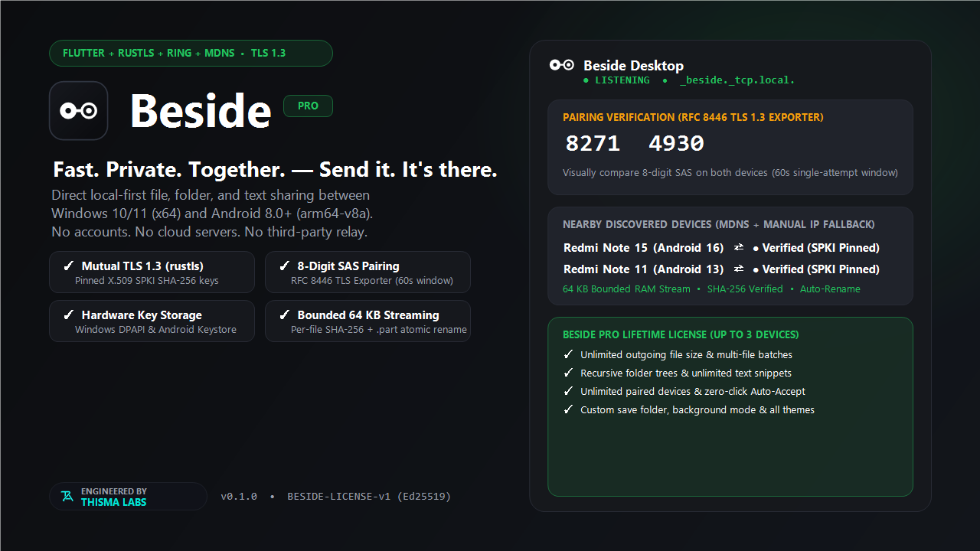
Task: Click the green LISTENING status text
Action: [x=622, y=80]
